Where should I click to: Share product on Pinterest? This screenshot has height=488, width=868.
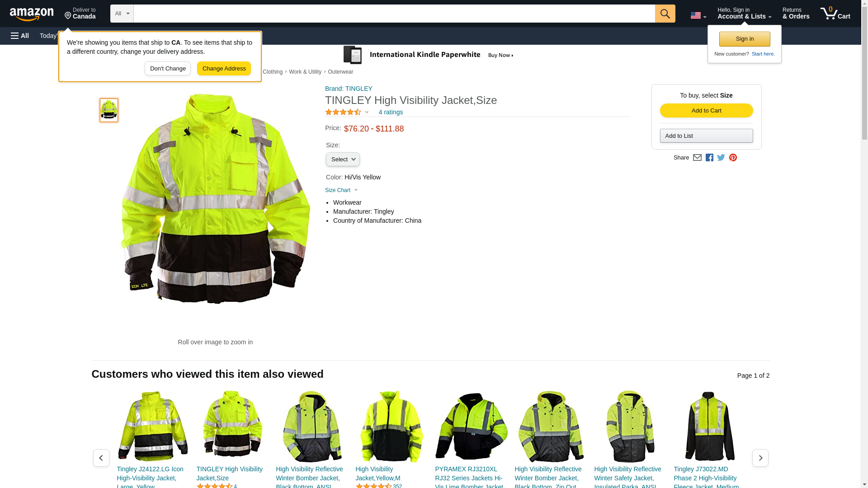click(x=733, y=158)
